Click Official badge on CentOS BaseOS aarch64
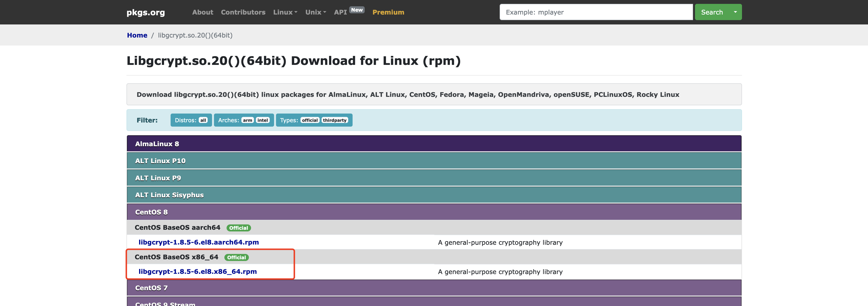 point(238,228)
